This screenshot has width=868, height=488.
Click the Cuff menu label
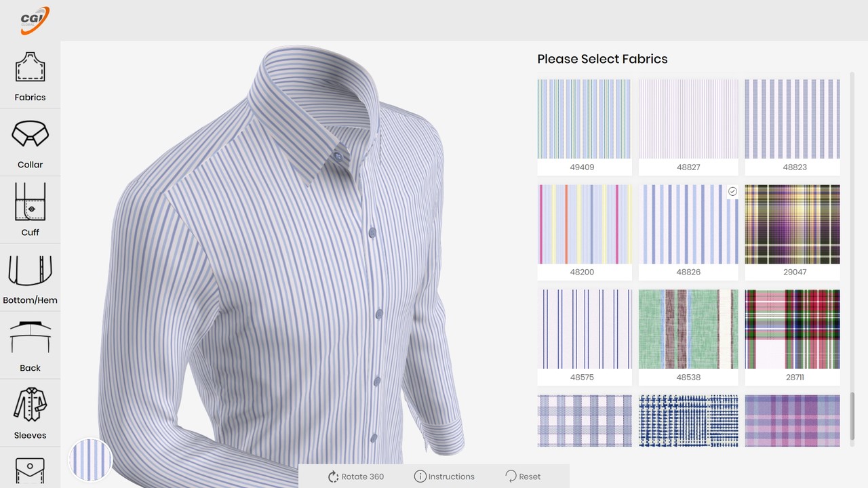pyautogui.click(x=30, y=232)
